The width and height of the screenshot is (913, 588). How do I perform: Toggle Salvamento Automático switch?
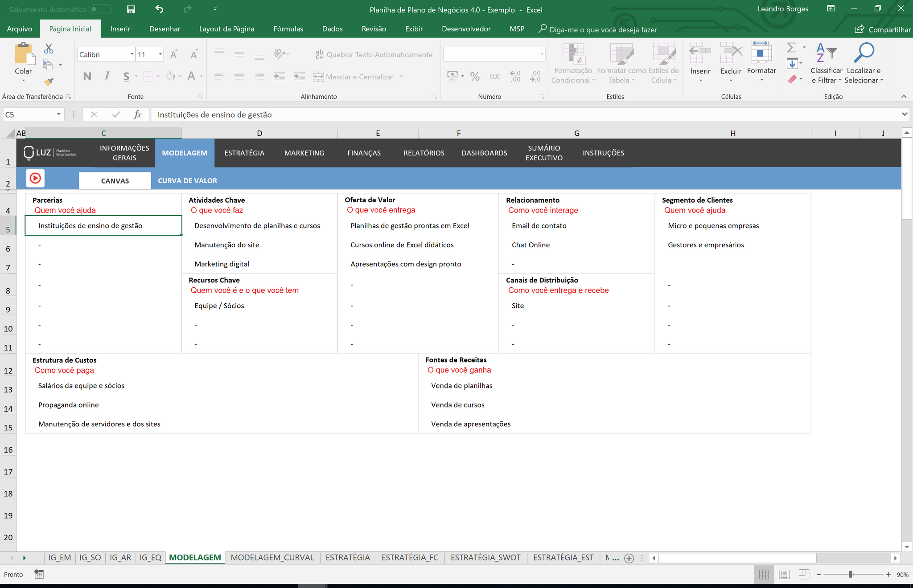[100, 9]
